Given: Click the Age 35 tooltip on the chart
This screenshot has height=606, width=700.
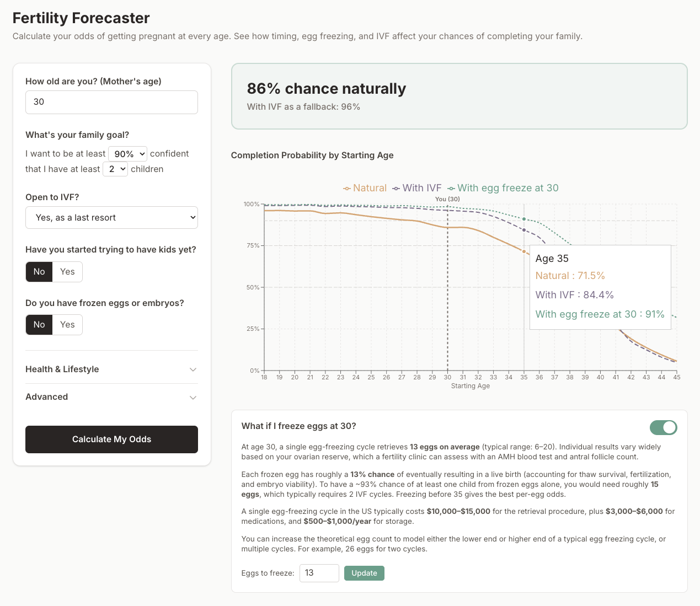Looking at the screenshot, I should [600, 287].
